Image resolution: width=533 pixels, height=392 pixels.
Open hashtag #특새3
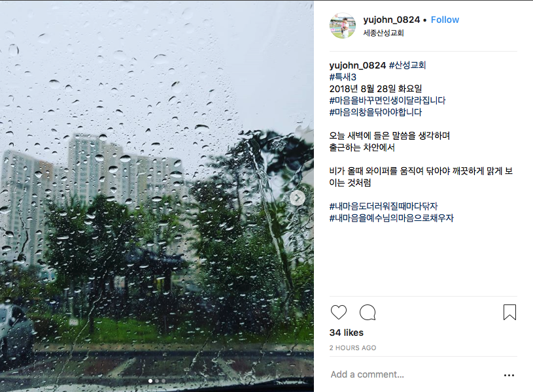[x=343, y=77]
